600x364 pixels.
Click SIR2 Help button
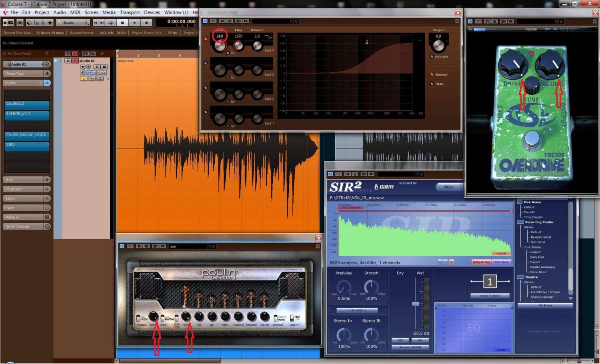coord(448,187)
